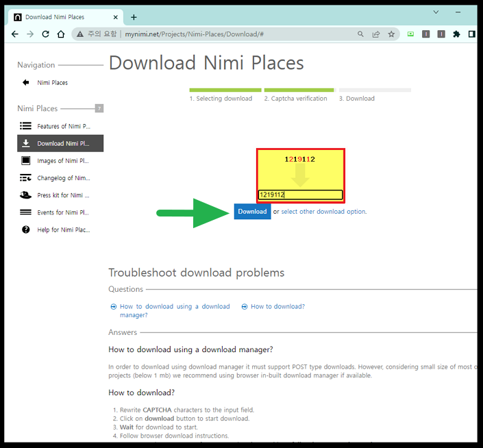Viewport: 483px width, 448px height.
Task: Toggle the browser side panel icon
Action: pos(471,34)
